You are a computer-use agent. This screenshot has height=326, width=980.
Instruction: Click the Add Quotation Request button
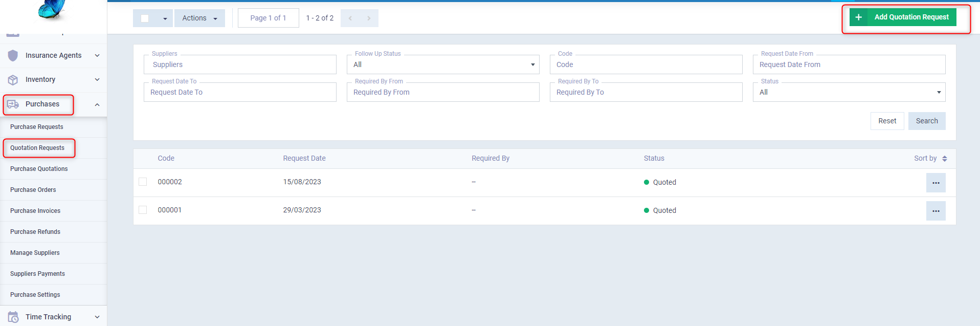click(903, 17)
